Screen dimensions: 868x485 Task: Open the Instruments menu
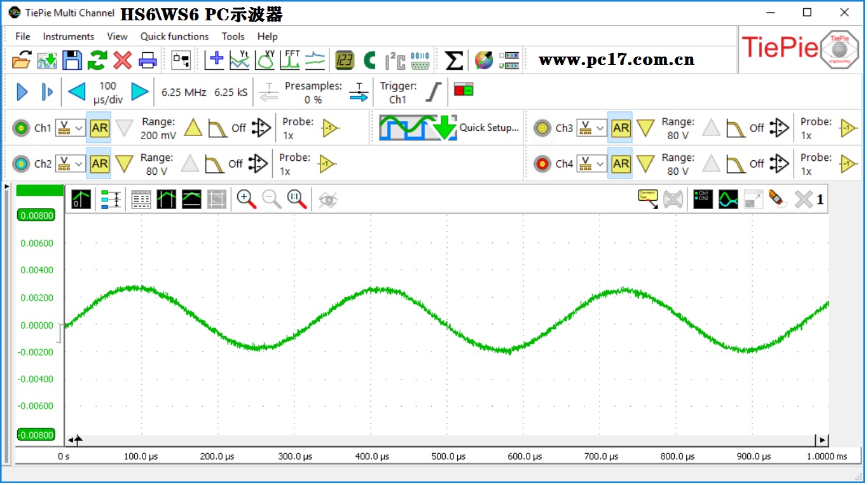click(68, 36)
